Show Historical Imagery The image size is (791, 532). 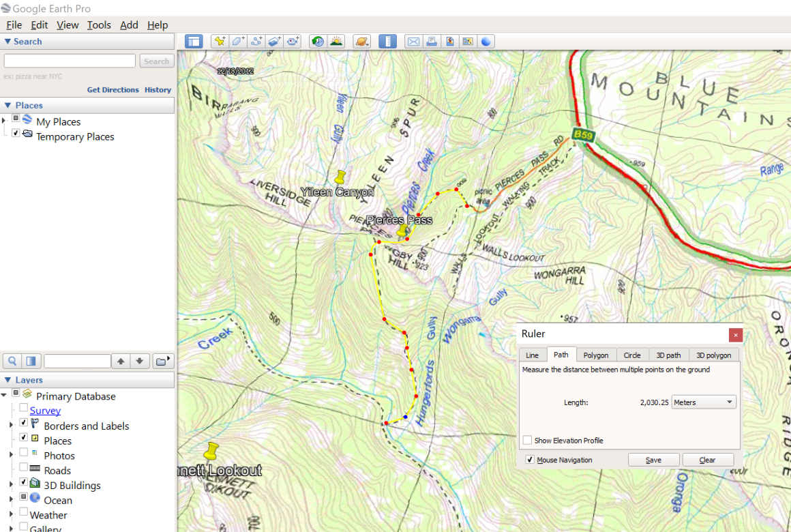click(x=318, y=41)
